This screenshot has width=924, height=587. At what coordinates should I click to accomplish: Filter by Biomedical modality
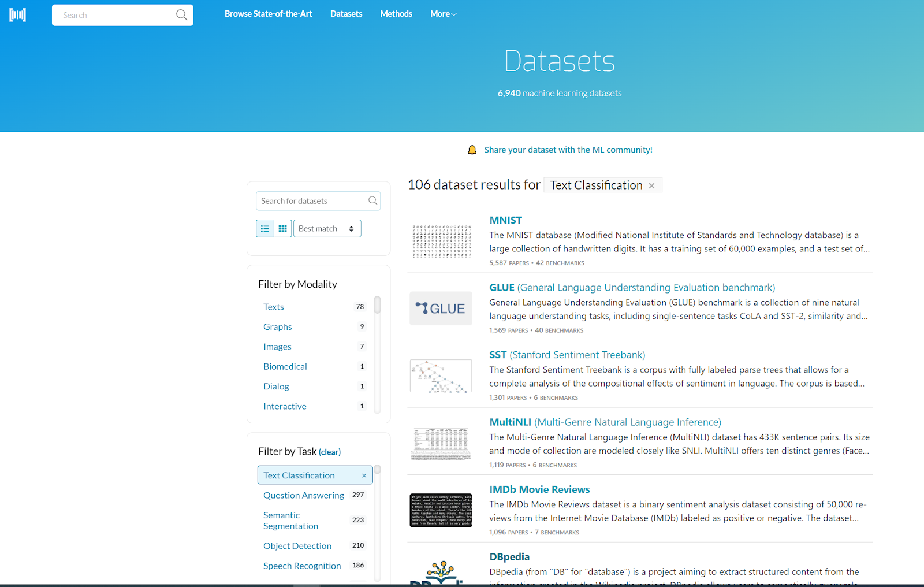point(285,366)
